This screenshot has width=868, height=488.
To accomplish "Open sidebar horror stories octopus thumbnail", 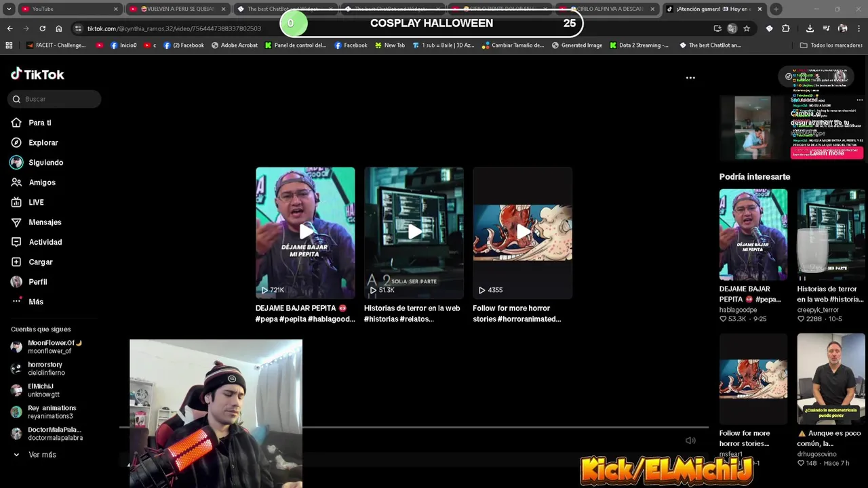I will click(x=753, y=379).
